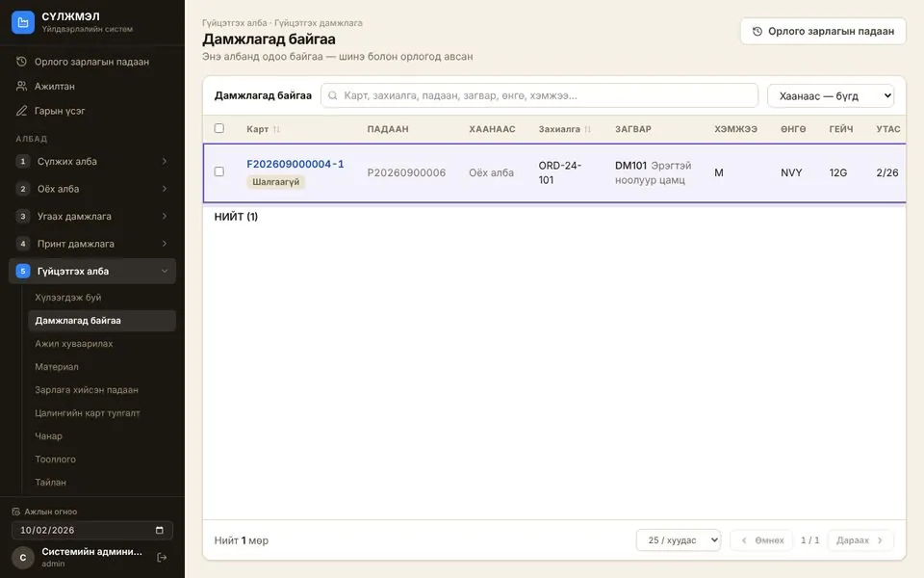The width and height of the screenshot is (924, 578).
Task: Click the Гүйцэтгэх алба breadcrumb
Action: point(235,23)
